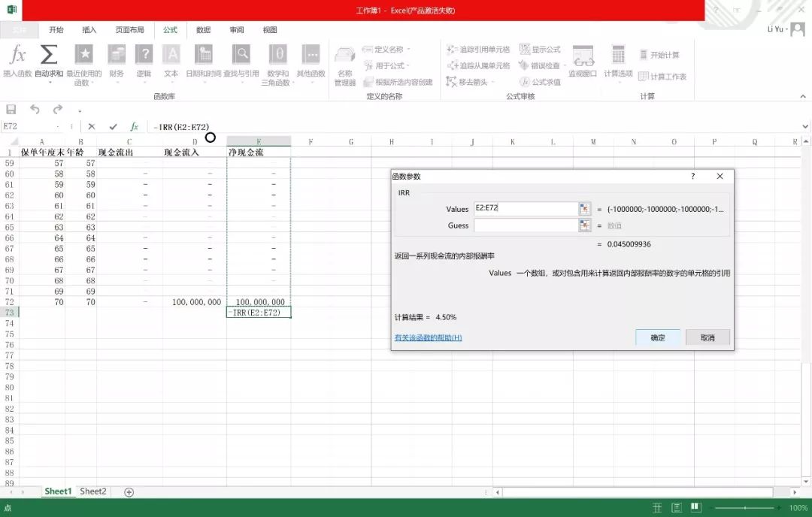Collapse the ribbon with the arrow

pos(803,96)
